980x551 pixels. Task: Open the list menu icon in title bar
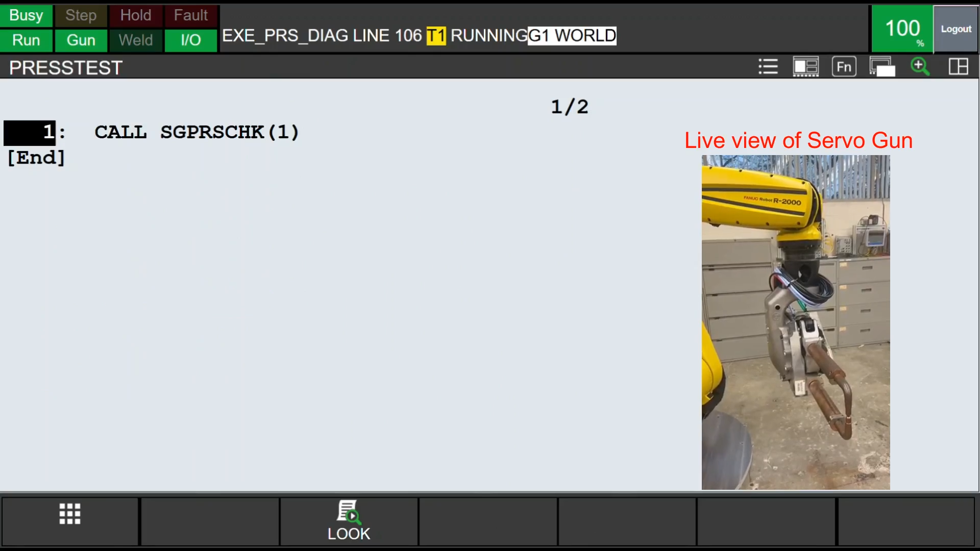768,67
